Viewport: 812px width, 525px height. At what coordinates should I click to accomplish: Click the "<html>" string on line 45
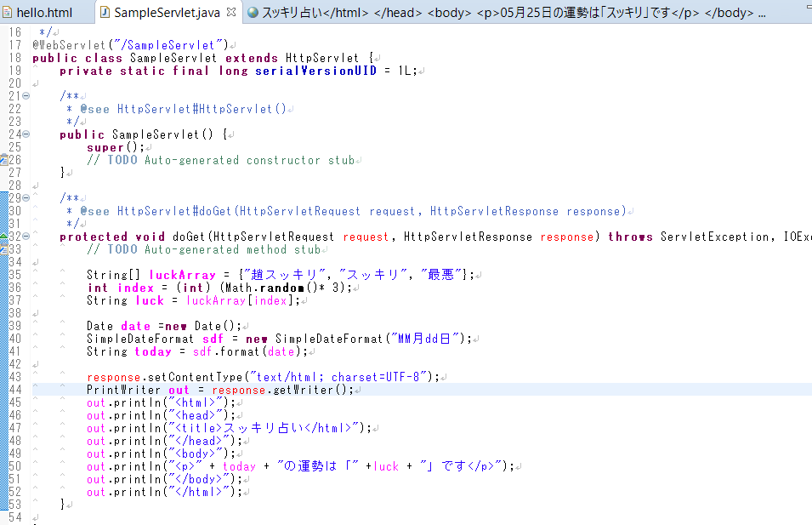pos(197,402)
